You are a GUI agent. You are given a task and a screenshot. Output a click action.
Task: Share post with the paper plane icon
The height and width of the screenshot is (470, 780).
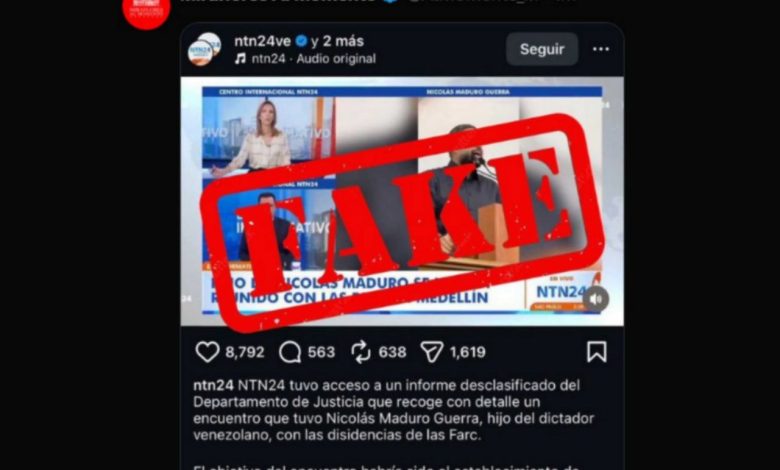[432, 352]
